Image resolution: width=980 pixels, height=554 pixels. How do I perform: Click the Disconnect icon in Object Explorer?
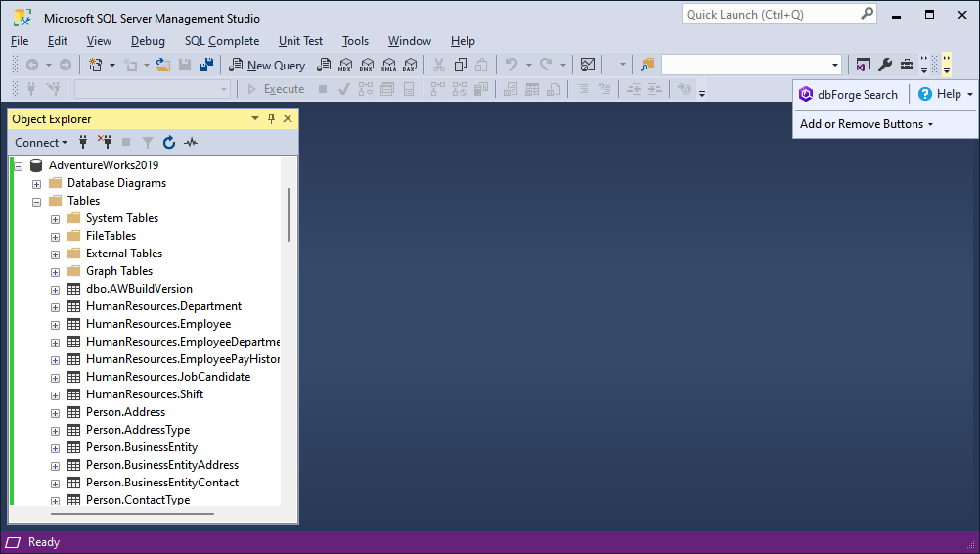105,143
